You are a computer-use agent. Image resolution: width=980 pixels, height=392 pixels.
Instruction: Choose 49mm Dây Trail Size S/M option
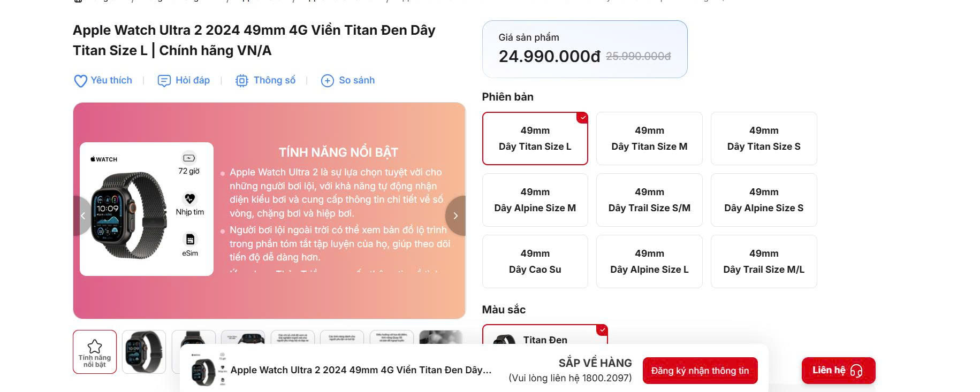coord(649,200)
